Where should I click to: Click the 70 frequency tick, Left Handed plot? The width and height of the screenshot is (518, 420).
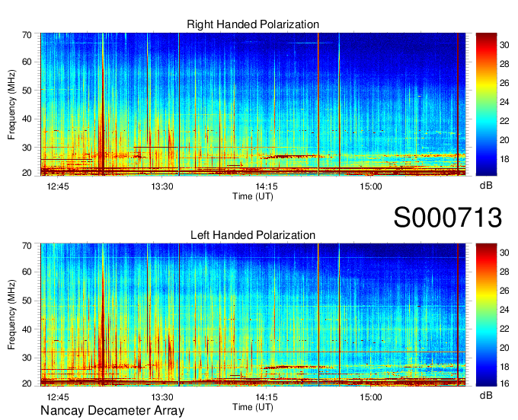pos(27,246)
